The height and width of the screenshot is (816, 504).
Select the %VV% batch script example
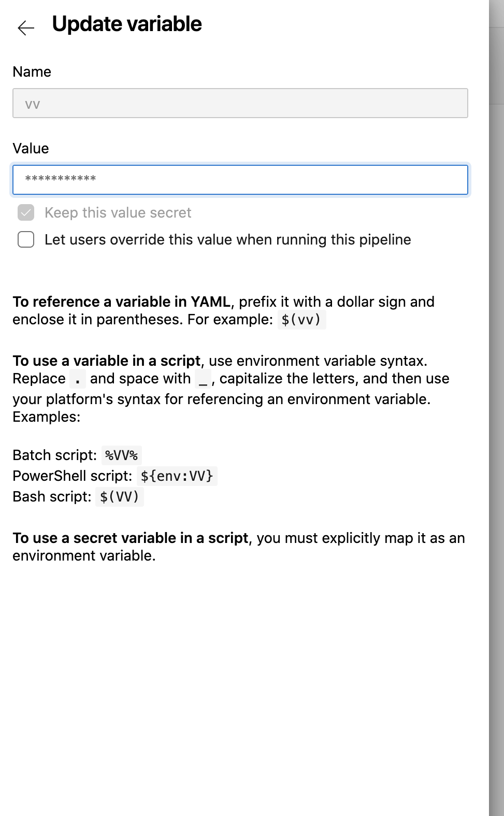click(x=122, y=455)
